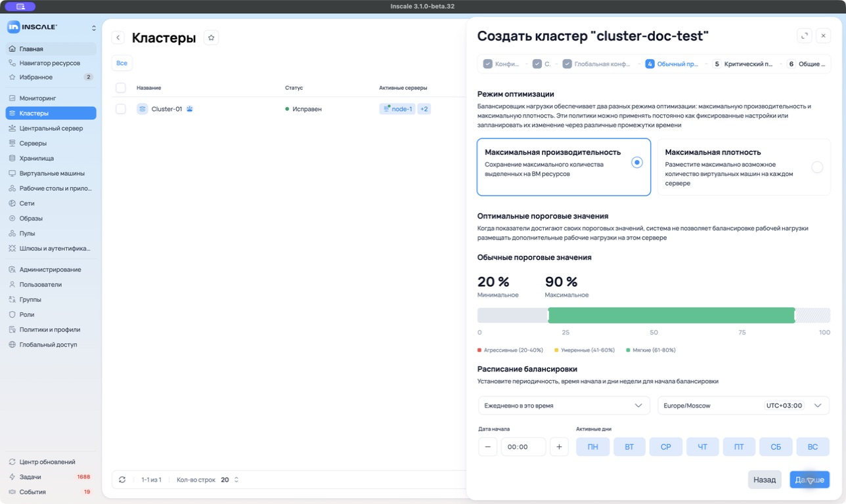Go to Серверы section
The width and height of the screenshot is (846, 504).
click(51, 143)
